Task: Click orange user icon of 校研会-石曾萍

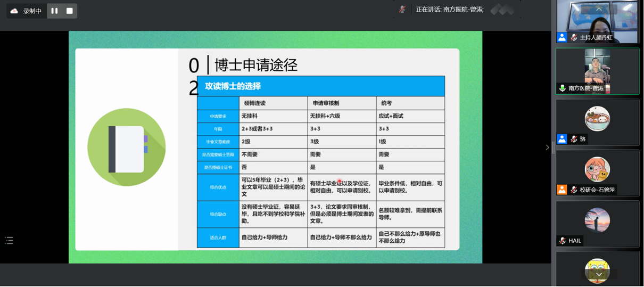Action: point(562,190)
